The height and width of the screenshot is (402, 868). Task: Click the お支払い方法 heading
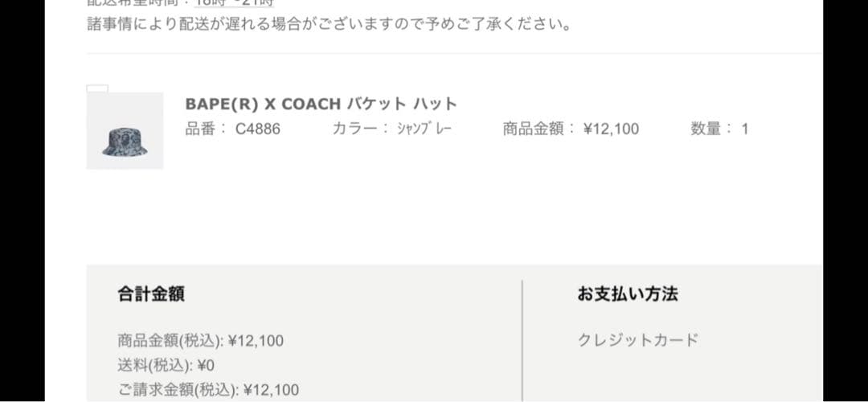(628, 294)
